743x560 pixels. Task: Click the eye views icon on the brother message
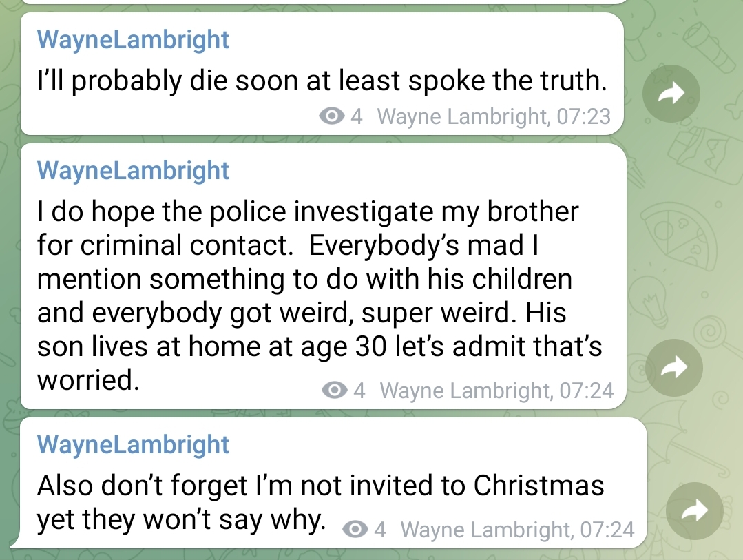(x=335, y=391)
